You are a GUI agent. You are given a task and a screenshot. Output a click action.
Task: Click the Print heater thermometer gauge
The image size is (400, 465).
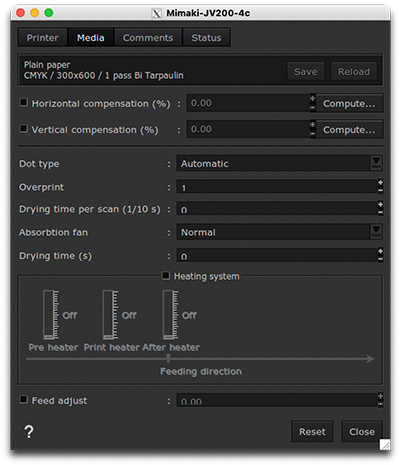(110, 315)
